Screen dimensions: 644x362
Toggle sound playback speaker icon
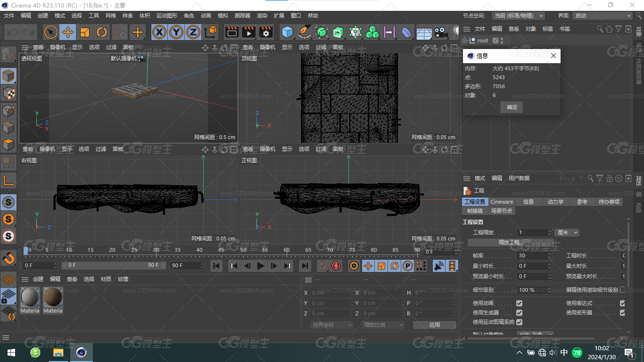coord(439,266)
